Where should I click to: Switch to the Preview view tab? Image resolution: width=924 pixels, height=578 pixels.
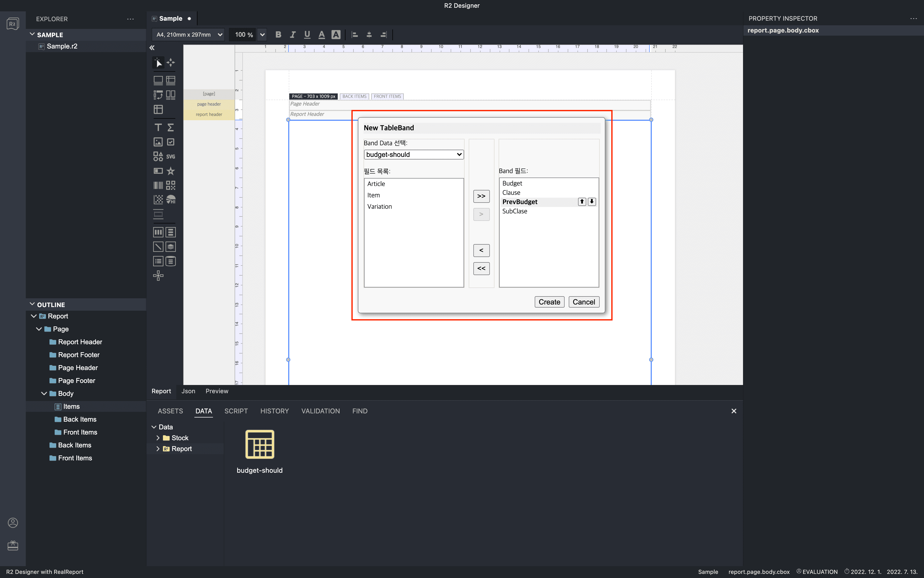[x=217, y=391]
